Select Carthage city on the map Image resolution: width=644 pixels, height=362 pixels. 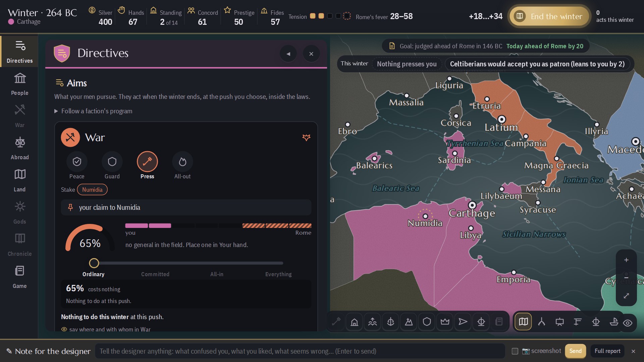(472, 205)
